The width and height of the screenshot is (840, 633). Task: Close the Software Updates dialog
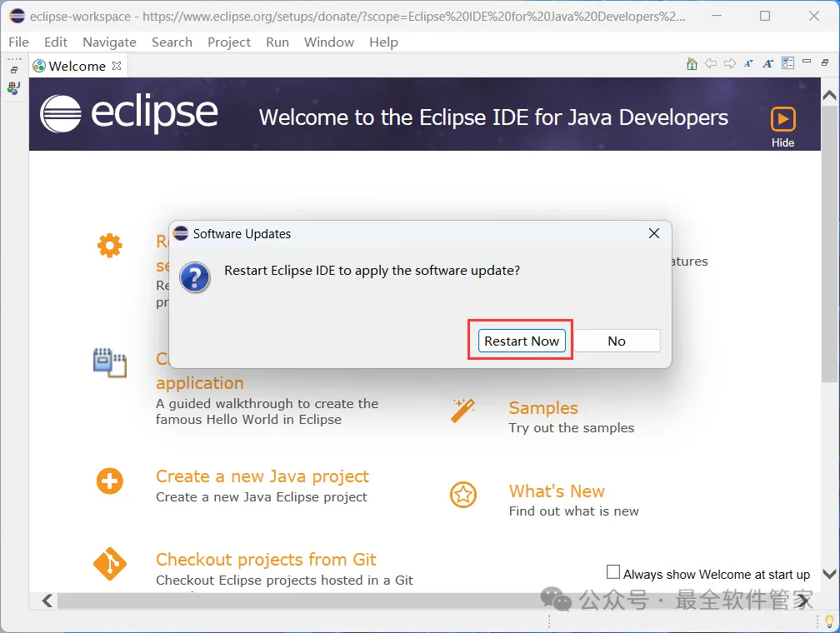(x=653, y=233)
